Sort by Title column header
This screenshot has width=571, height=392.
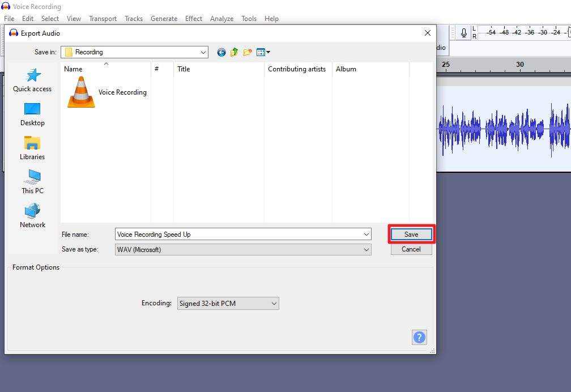click(x=219, y=69)
